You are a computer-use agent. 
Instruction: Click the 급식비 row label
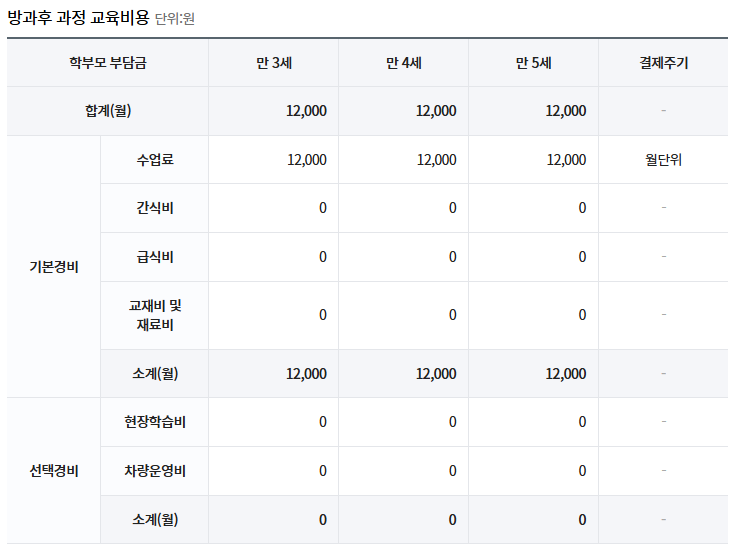click(x=155, y=257)
